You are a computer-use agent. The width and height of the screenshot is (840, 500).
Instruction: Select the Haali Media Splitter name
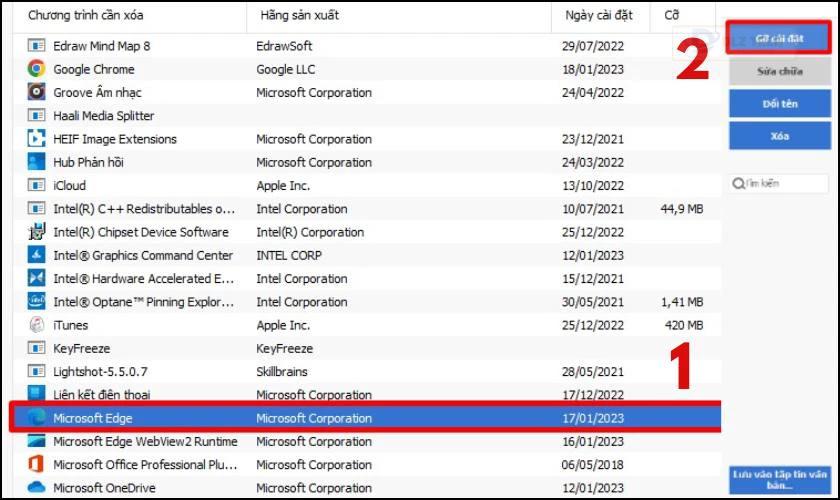[103, 116]
